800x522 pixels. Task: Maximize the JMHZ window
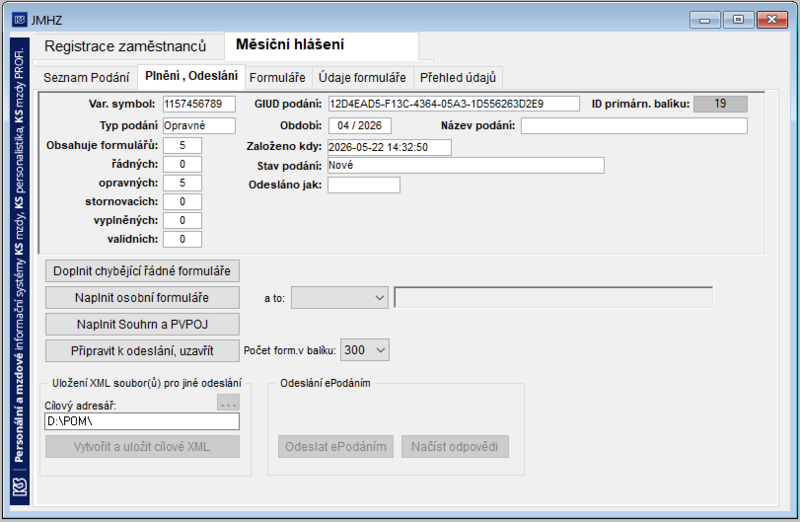click(x=738, y=20)
